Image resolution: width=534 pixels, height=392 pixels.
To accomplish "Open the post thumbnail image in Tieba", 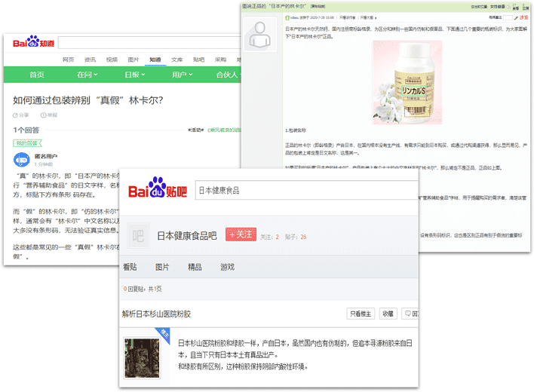I will point(145,358).
